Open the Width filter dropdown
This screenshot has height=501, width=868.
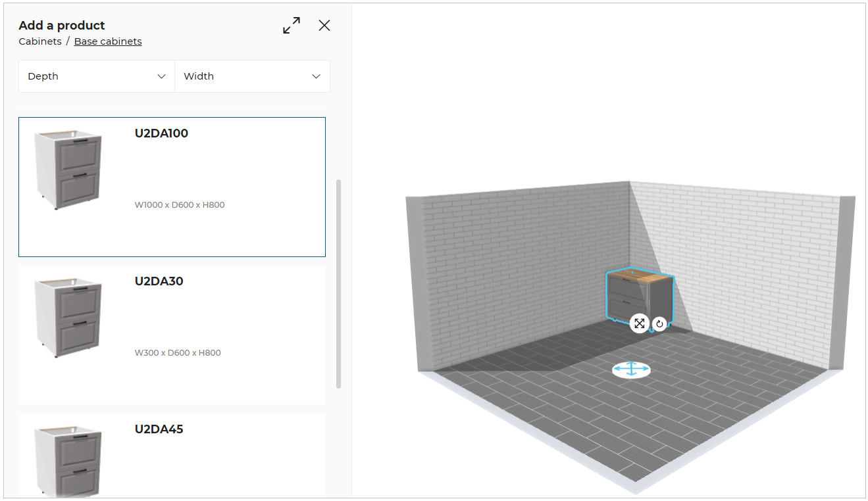click(252, 76)
